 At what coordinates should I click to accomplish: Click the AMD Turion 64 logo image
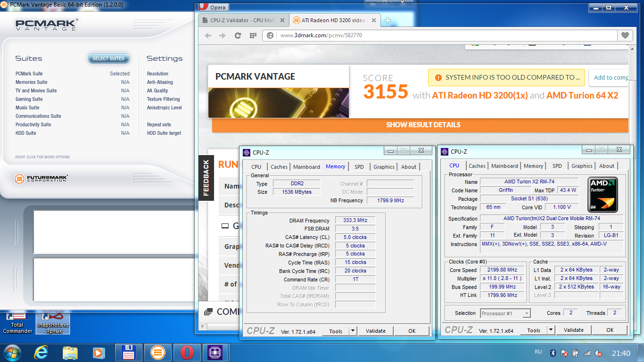coord(603,195)
